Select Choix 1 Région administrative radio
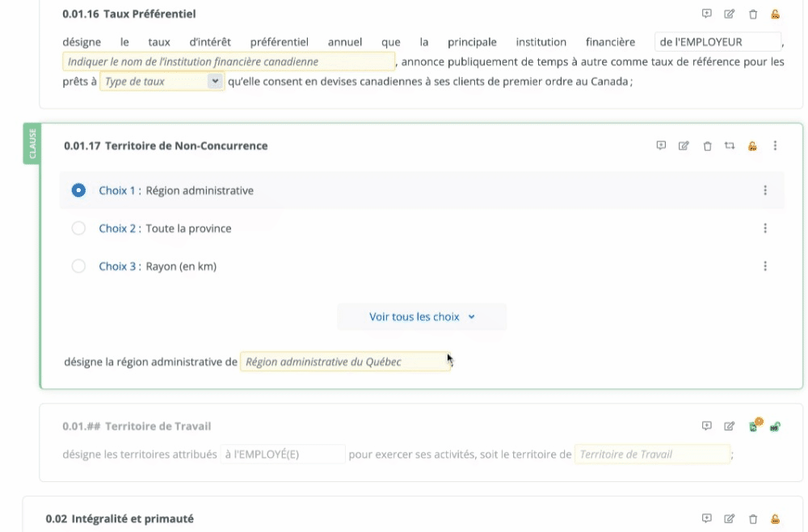The height and width of the screenshot is (532, 808). click(78, 191)
